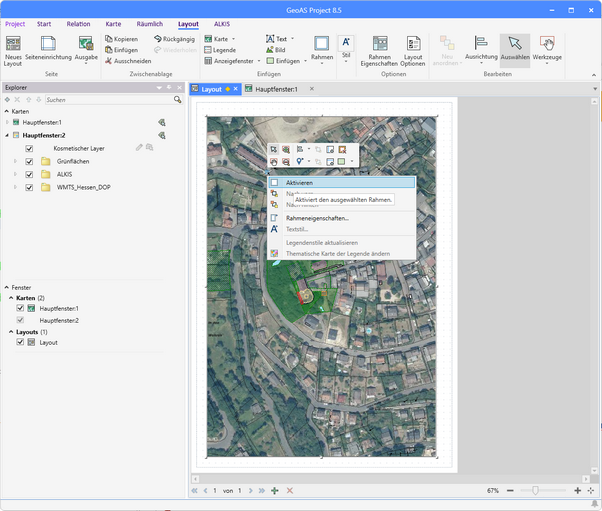Click the Werkzeuge hand icon
The width and height of the screenshot is (602, 511).
pyautogui.click(x=547, y=44)
